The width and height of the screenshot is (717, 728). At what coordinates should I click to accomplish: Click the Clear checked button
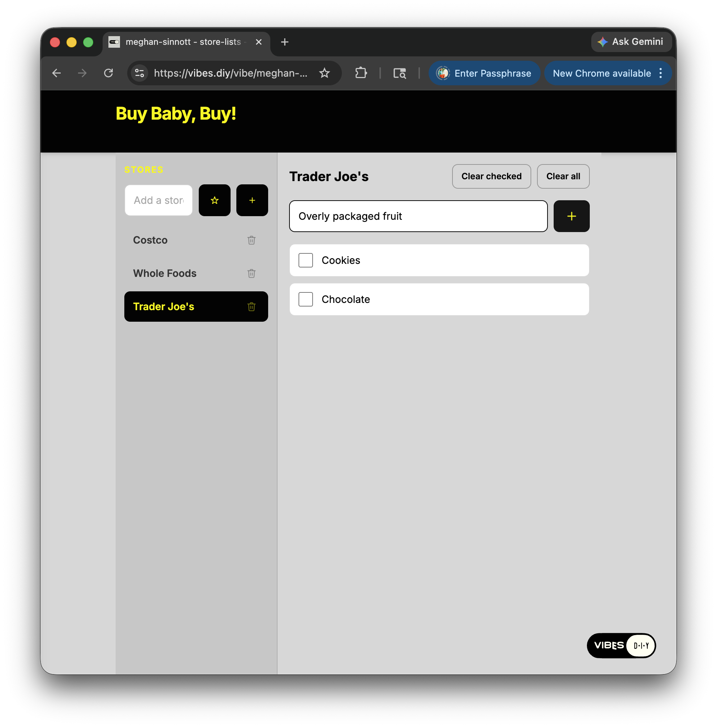[491, 176]
